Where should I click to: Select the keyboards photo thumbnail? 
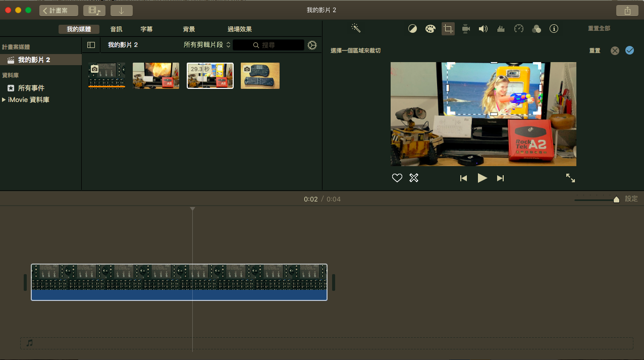pyautogui.click(x=260, y=76)
